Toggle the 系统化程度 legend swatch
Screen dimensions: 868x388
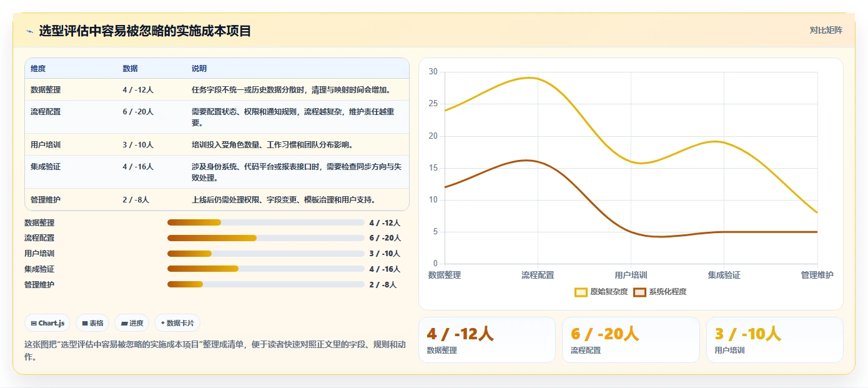click(x=639, y=292)
